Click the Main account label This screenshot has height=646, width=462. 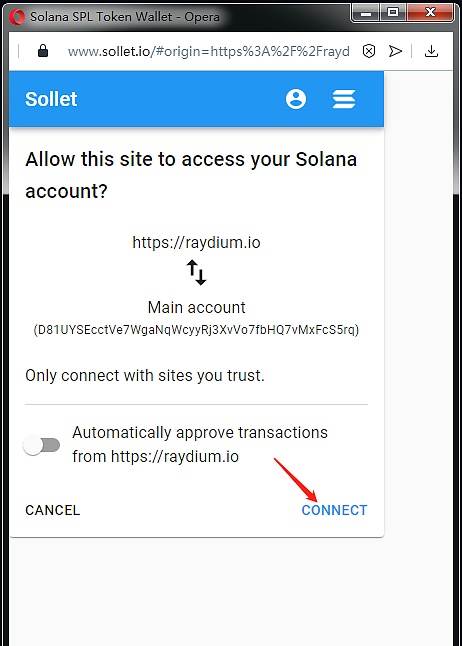click(x=196, y=307)
